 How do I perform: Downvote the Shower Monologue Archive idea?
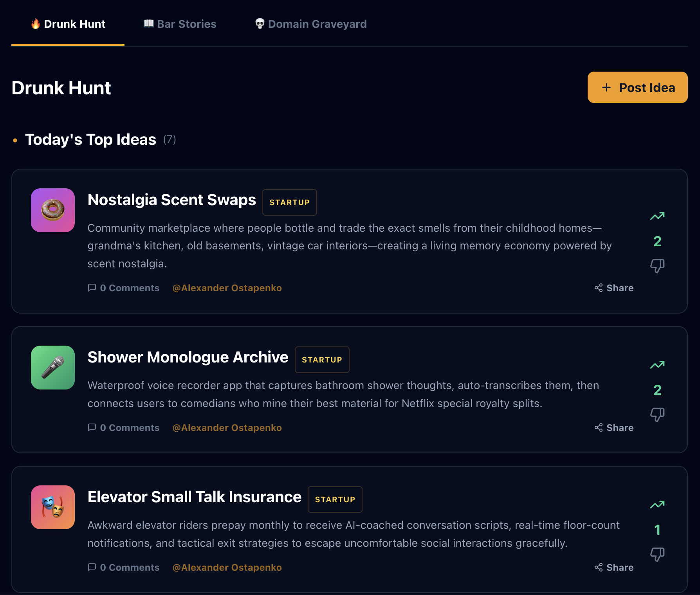(658, 415)
